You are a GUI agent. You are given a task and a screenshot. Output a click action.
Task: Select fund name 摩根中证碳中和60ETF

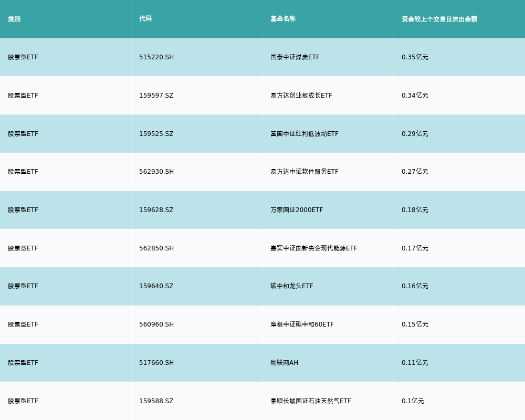pos(302,324)
